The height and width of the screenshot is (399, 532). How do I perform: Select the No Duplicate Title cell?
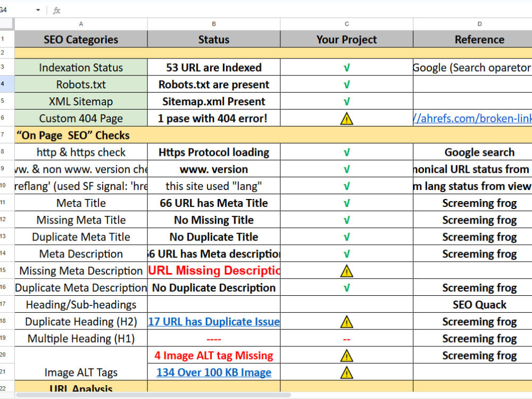(214, 237)
